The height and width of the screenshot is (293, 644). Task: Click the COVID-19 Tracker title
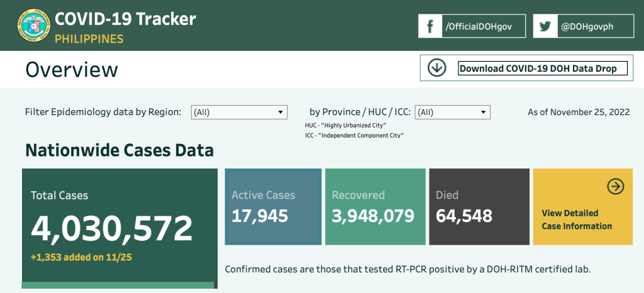[125, 18]
